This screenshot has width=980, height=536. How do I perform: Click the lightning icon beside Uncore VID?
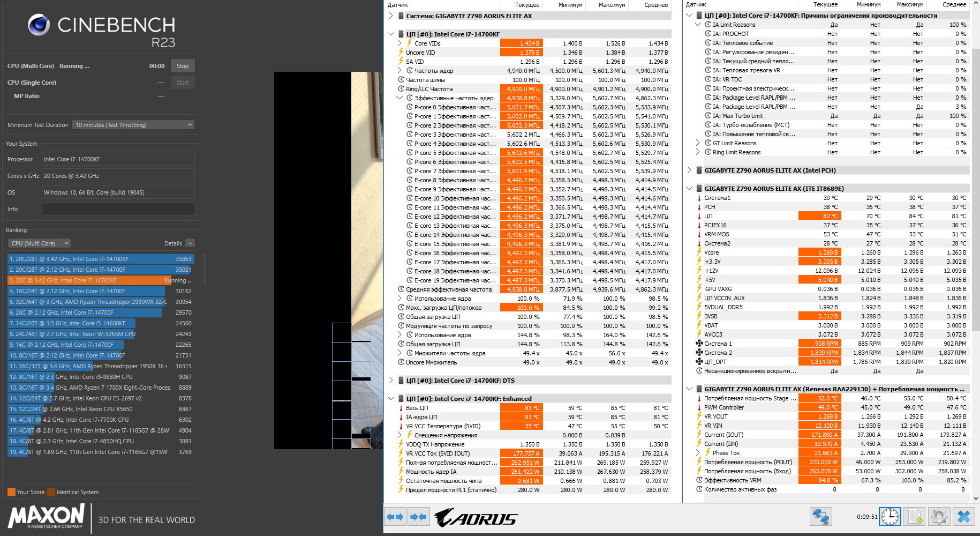(x=401, y=53)
